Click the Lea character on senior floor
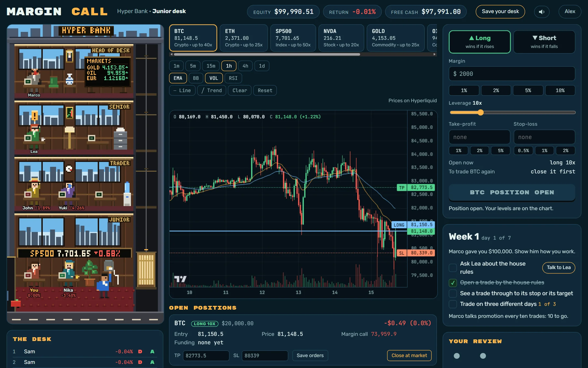The height and width of the screenshot is (368, 588). (34, 136)
